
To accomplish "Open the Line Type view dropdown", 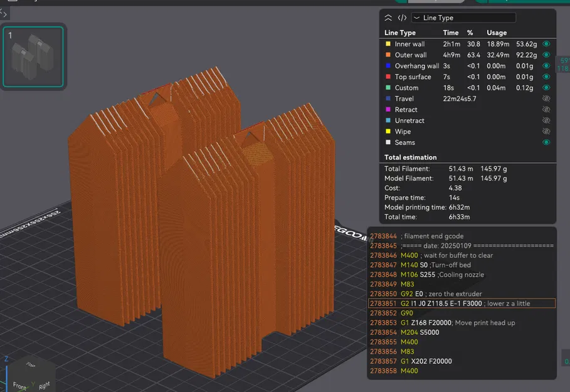I will (463, 18).
